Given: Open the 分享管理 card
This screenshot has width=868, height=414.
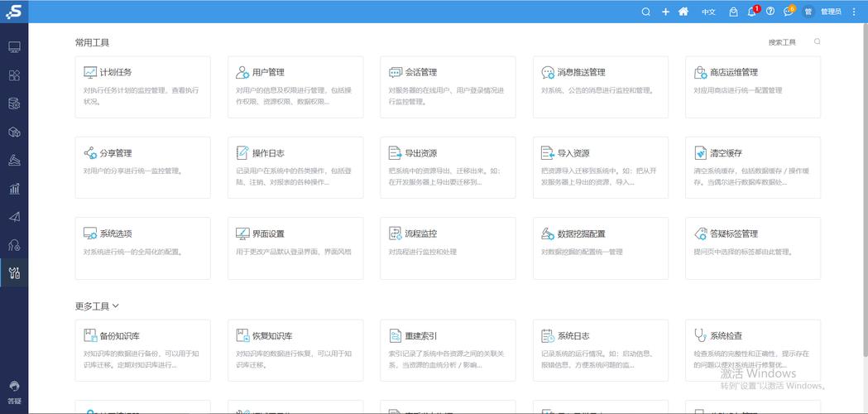Looking at the screenshot, I should pos(143,167).
